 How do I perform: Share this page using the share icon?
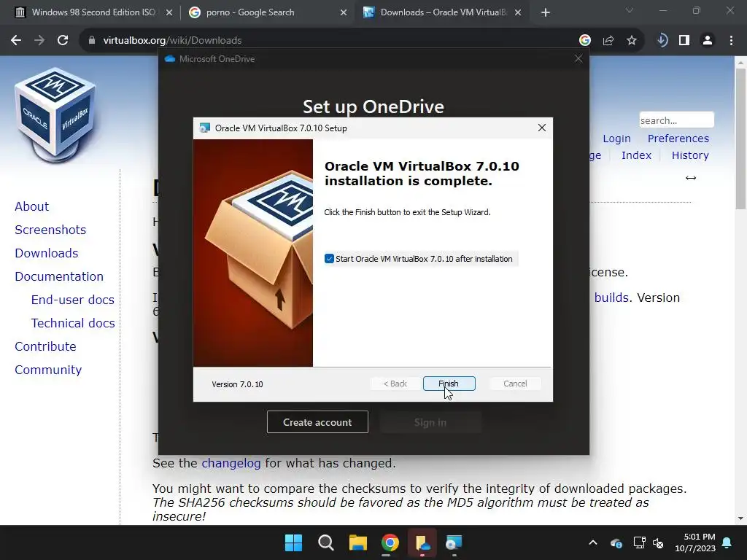(608, 41)
